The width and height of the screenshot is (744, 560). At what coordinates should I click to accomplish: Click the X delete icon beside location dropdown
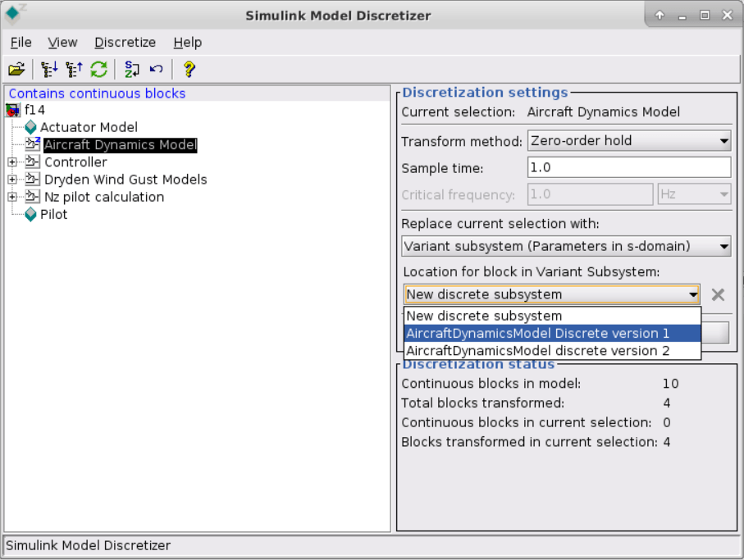click(x=718, y=294)
